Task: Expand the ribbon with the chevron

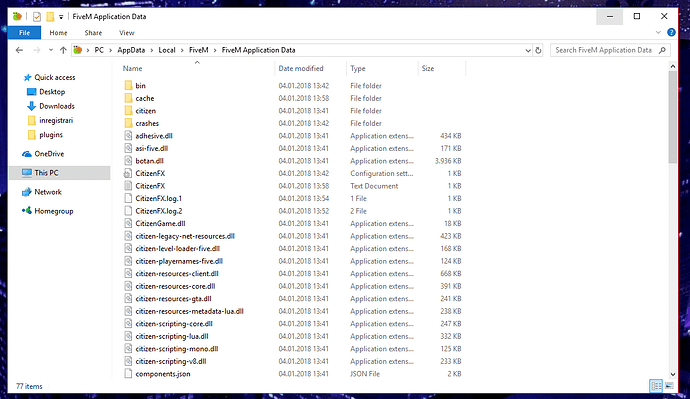Action: [x=658, y=32]
